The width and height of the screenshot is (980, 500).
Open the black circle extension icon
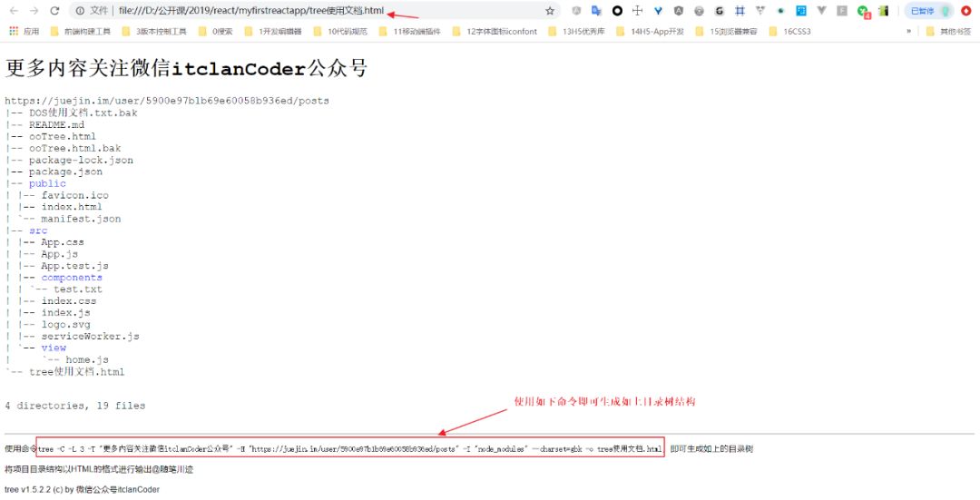coord(618,11)
